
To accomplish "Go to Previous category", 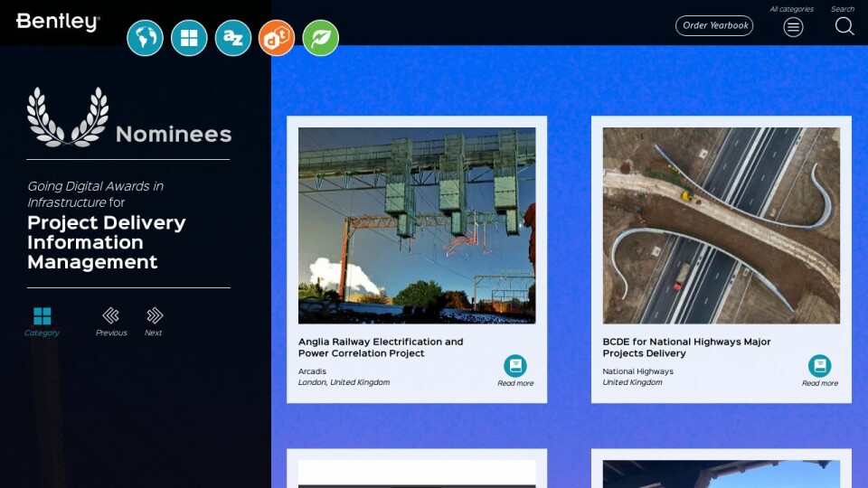I will point(111,315).
